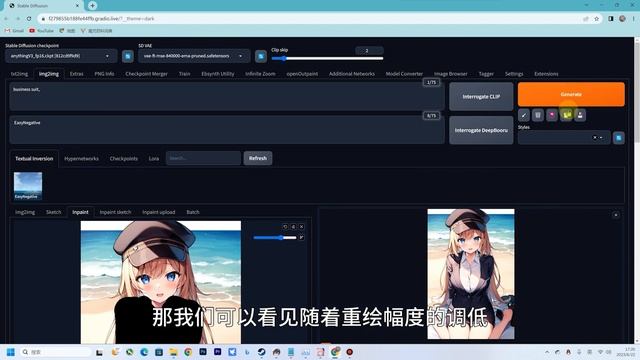Select the Hypernetworks tab
640x360 pixels.
(x=82, y=158)
